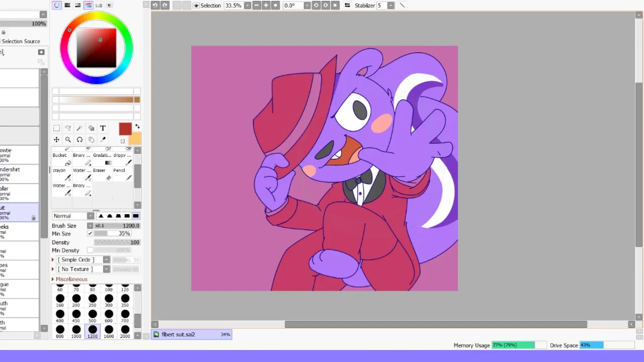Toggle the straight line drawing mode
Screen dimensions: 644x362
pyautogui.click(x=402, y=5)
